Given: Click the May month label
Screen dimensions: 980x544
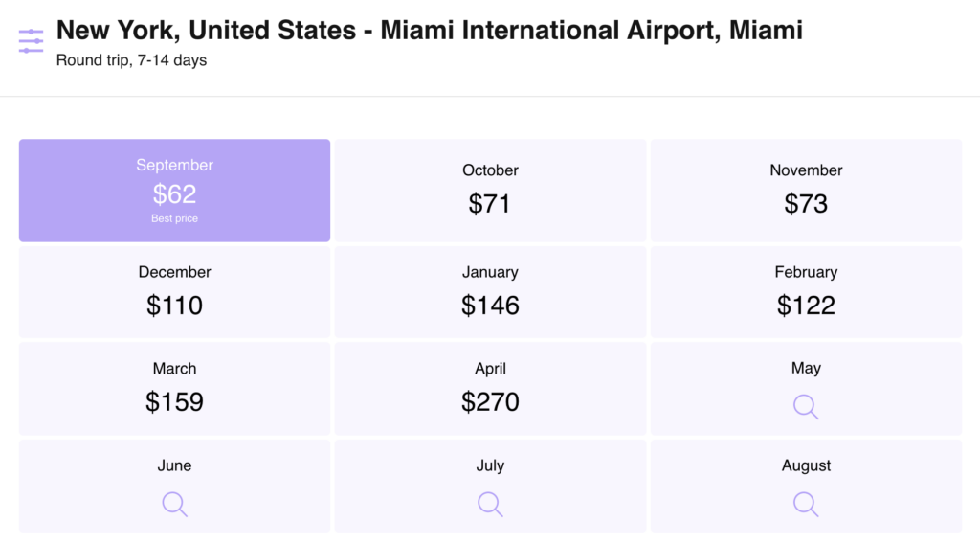Looking at the screenshot, I should pyautogui.click(x=806, y=369).
